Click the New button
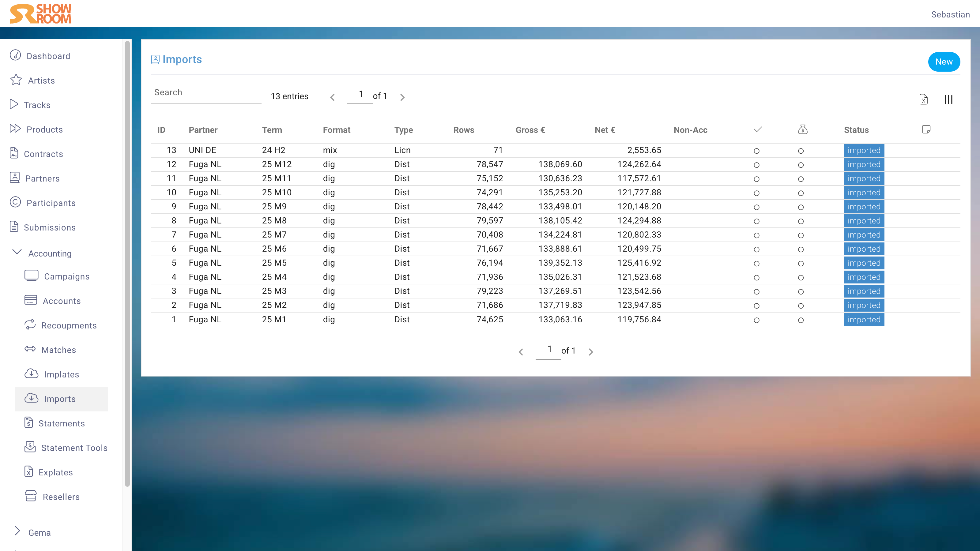 [944, 62]
